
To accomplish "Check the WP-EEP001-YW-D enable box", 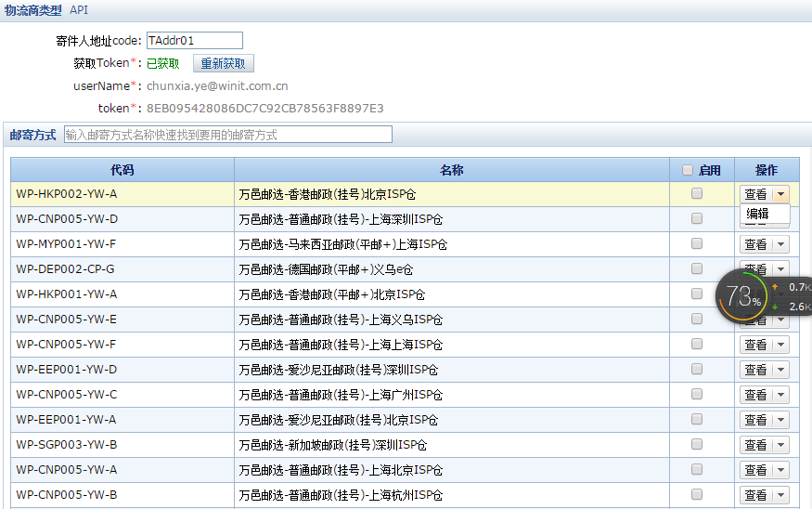I will coord(697,369).
